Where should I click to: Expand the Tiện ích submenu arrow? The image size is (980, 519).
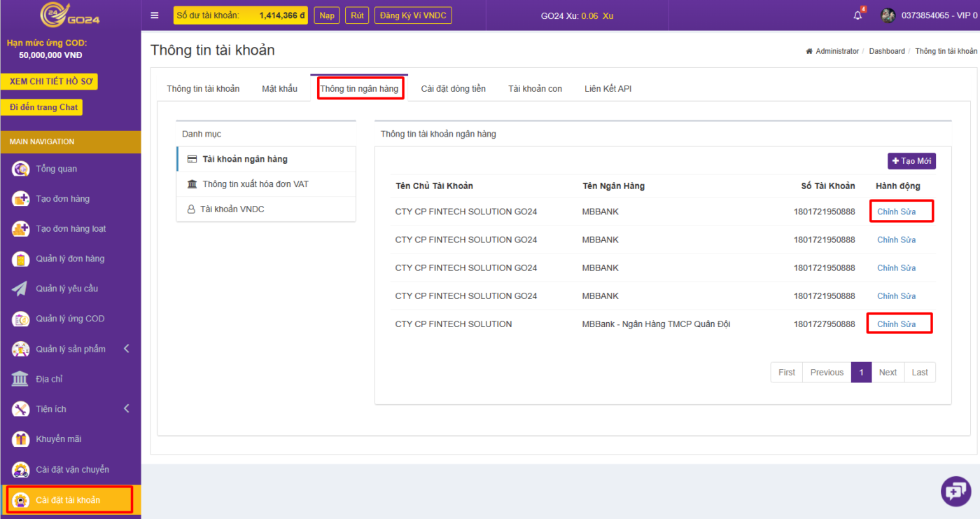(126, 409)
